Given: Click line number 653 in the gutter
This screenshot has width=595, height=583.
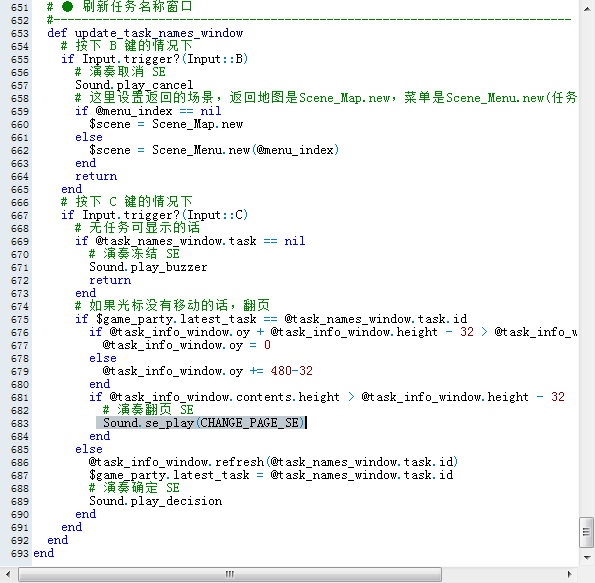Looking at the screenshot, I should coord(20,33).
